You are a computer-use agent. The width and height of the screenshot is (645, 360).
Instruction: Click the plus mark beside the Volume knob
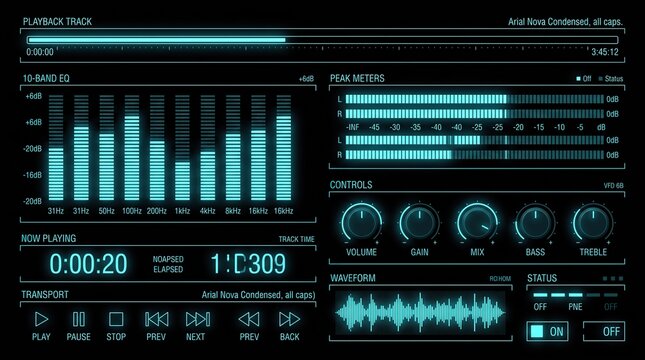[x=377, y=243]
